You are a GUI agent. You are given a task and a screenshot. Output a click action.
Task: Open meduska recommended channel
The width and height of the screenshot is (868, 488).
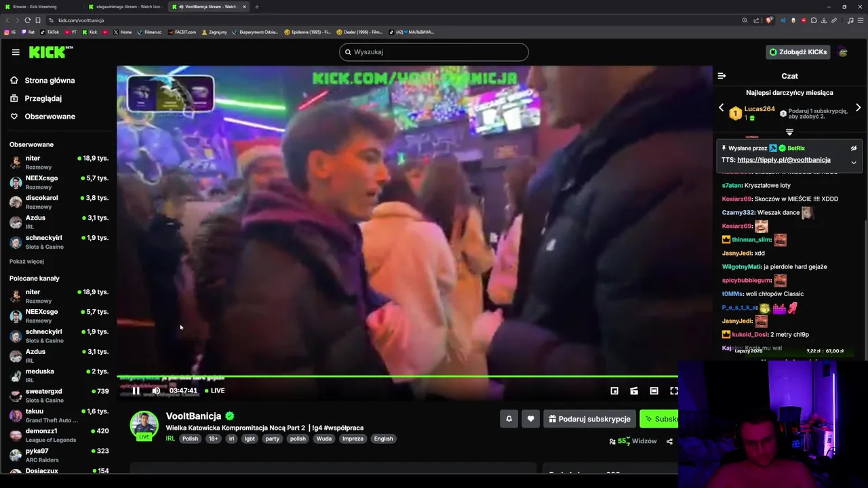[x=58, y=375]
